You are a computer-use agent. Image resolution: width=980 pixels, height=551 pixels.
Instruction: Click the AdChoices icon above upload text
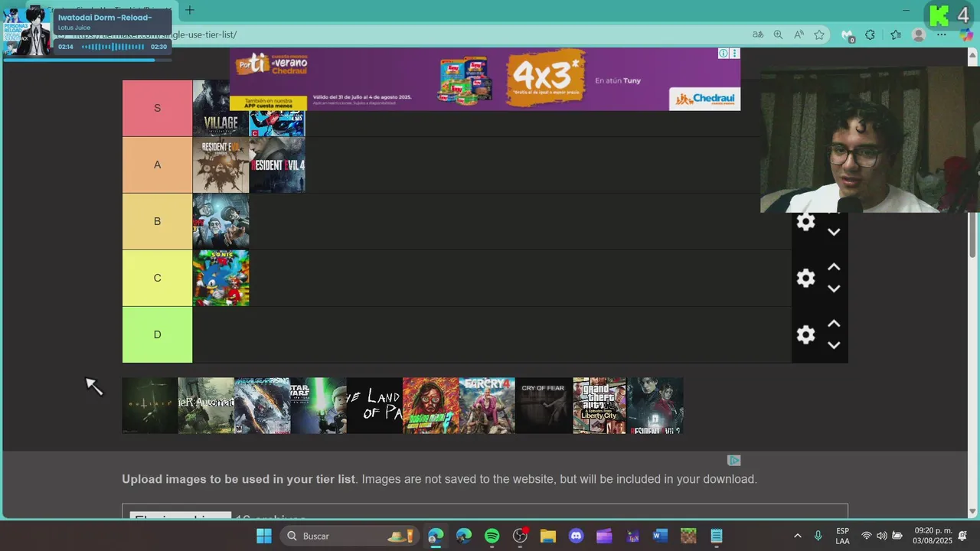pos(733,460)
